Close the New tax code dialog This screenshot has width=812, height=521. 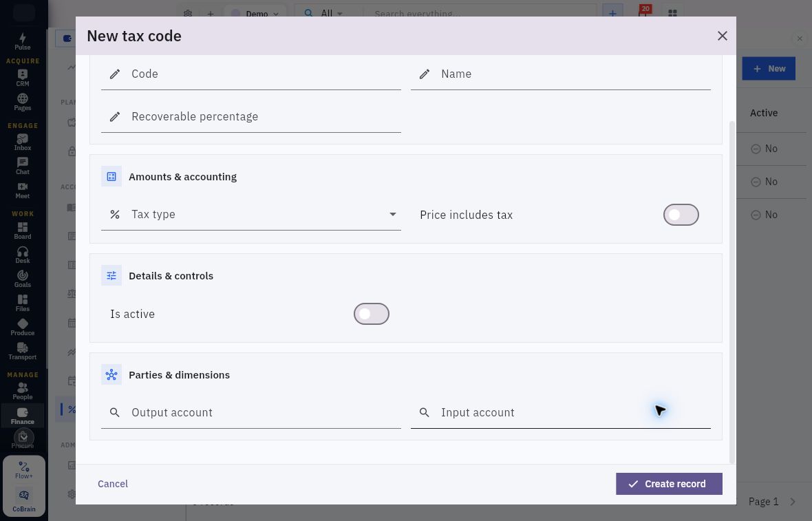(x=722, y=36)
